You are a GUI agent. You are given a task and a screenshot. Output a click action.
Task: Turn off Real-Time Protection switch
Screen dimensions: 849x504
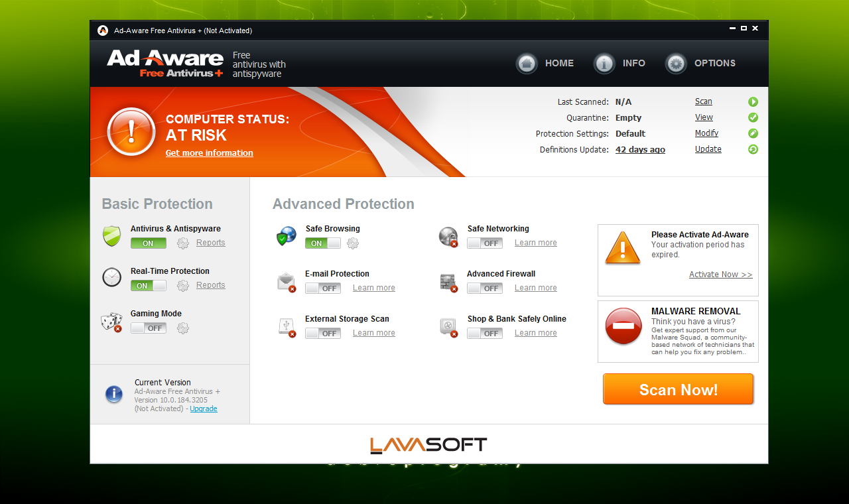click(x=149, y=286)
